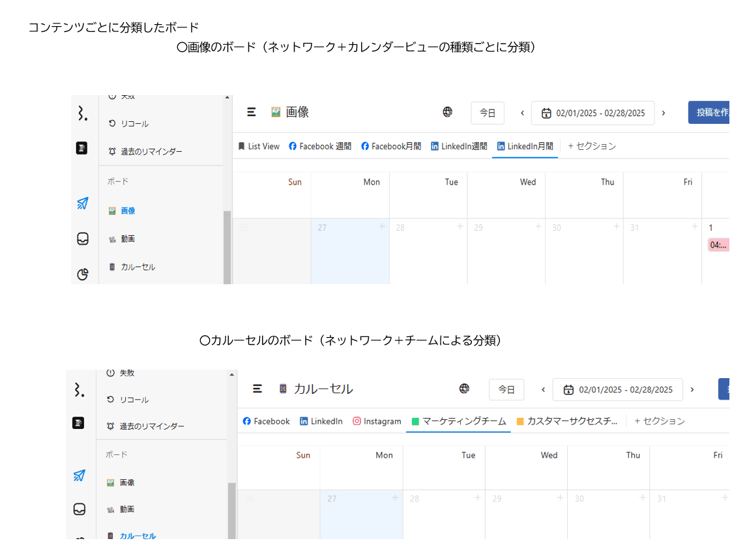The height and width of the screenshot is (560, 747).
Task: Open the paper plane publish icon in the upper sidebar
Action: click(82, 203)
